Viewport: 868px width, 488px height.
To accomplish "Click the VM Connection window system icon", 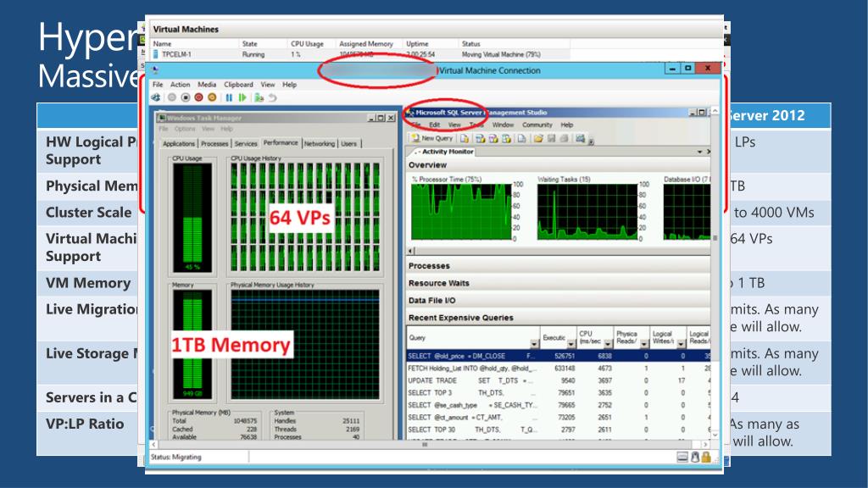I will (x=156, y=69).
